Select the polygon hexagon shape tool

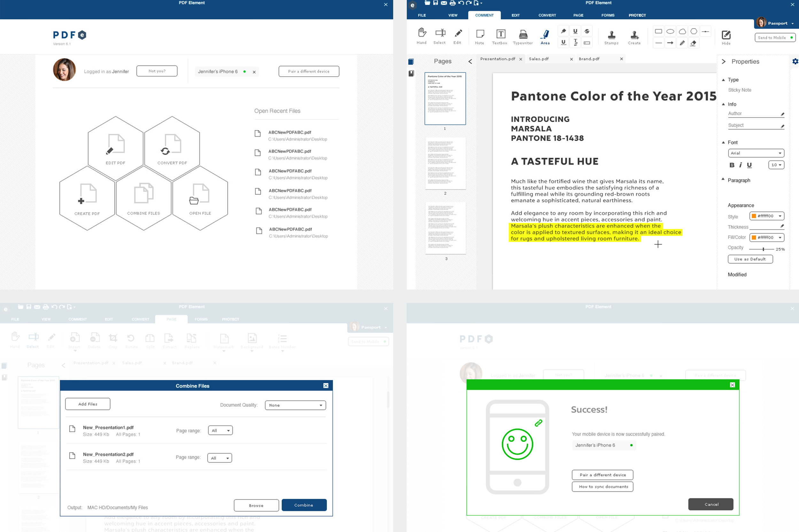(x=694, y=32)
